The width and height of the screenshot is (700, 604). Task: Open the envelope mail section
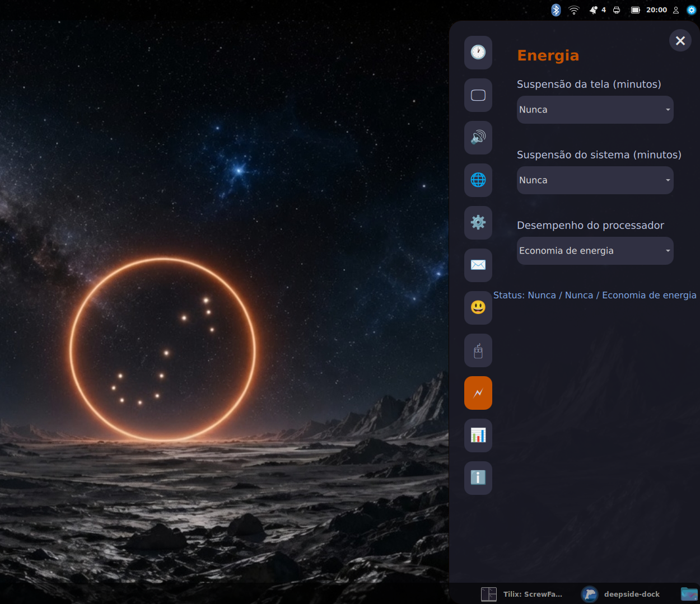tap(478, 265)
